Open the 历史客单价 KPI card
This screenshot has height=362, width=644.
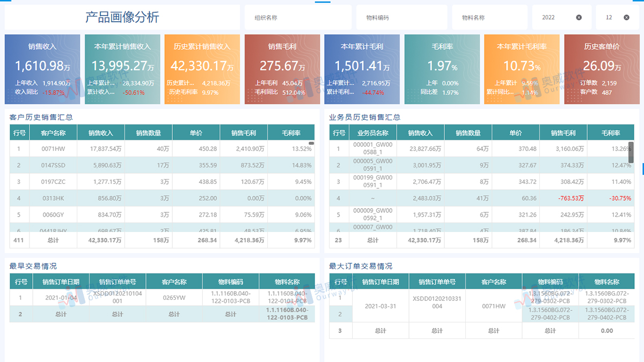[x=601, y=69]
